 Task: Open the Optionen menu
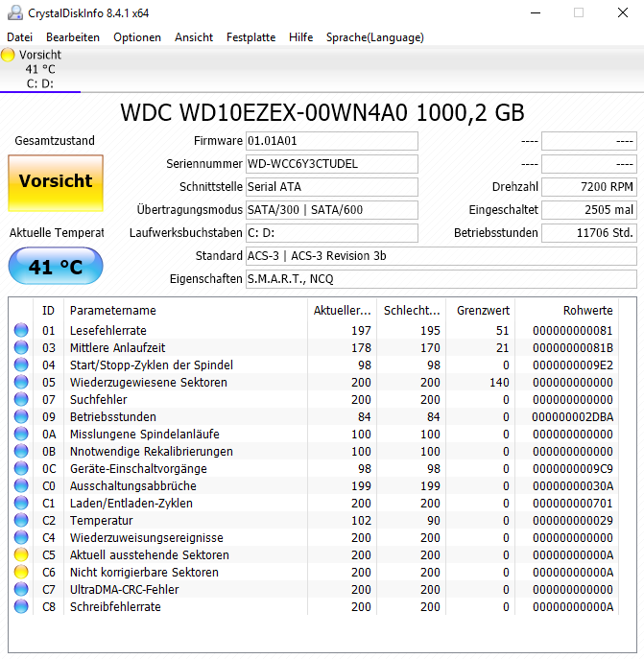click(x=137, y=37)
